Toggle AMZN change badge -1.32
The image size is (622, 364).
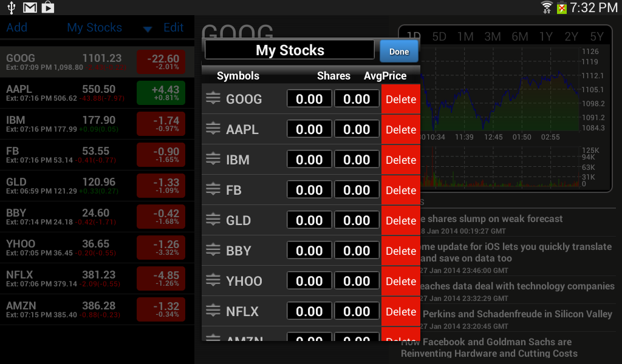[161, 309]
